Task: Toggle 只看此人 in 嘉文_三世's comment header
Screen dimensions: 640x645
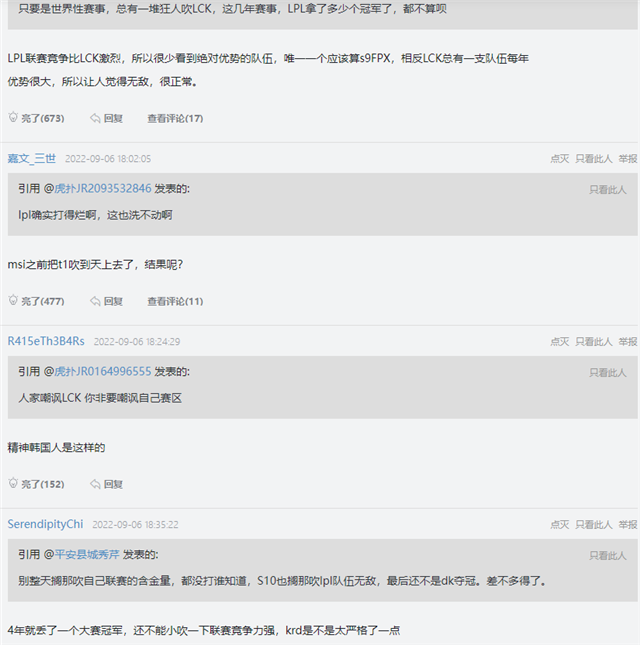Action: click(x=593, y=158)
